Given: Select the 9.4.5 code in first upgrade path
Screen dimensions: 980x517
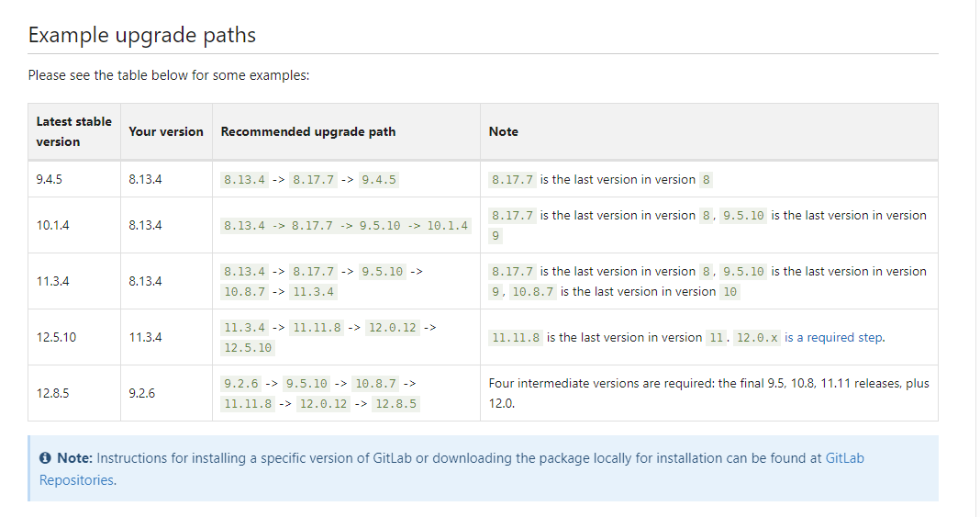Looking at the screenshot, I should (x=379, y=179).
